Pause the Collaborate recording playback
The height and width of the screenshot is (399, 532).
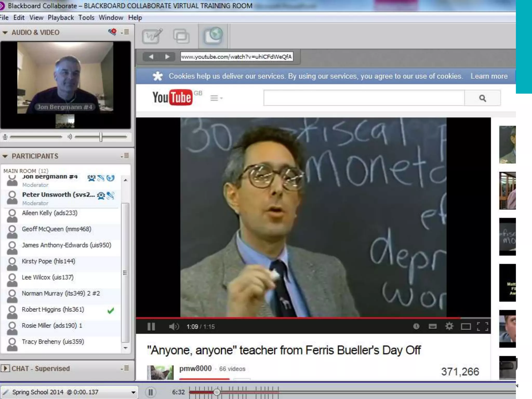(150, 392)
